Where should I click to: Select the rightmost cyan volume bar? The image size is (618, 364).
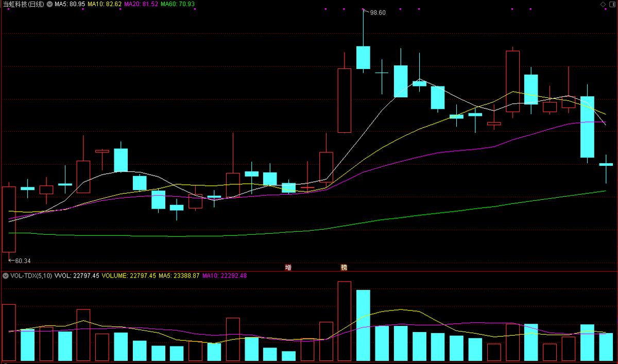coord(606,347)
